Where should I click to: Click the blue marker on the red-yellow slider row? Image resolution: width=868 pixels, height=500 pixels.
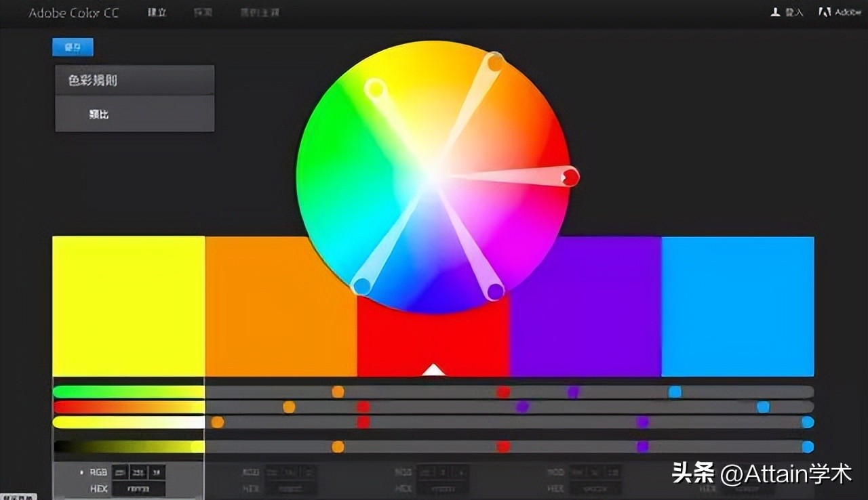(763, 407)
